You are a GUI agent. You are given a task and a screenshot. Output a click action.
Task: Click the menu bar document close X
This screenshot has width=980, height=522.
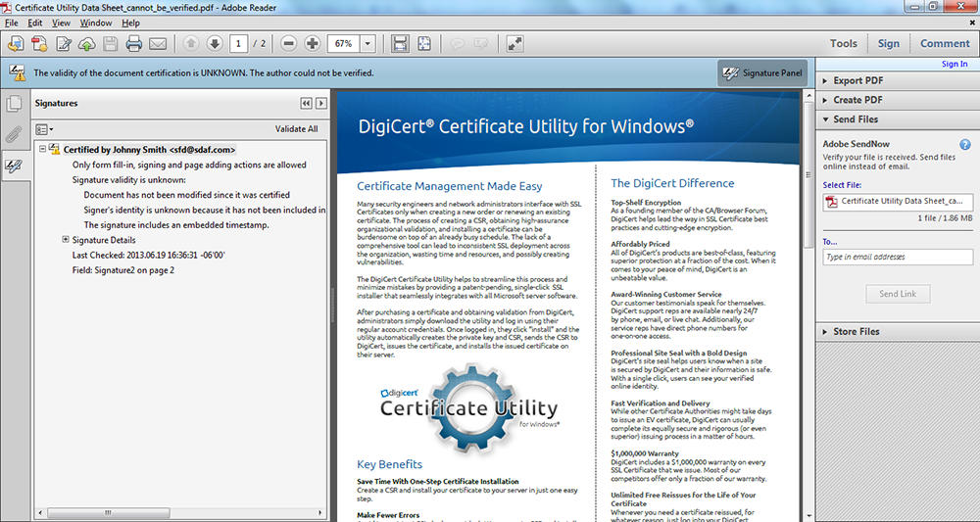972,23
